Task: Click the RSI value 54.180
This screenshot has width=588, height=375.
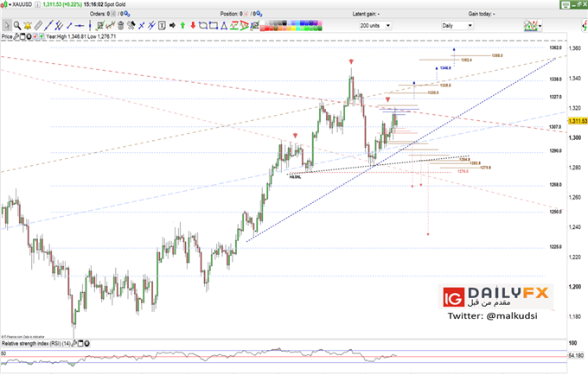Action: pyautogui.click(x=576, y=355)
